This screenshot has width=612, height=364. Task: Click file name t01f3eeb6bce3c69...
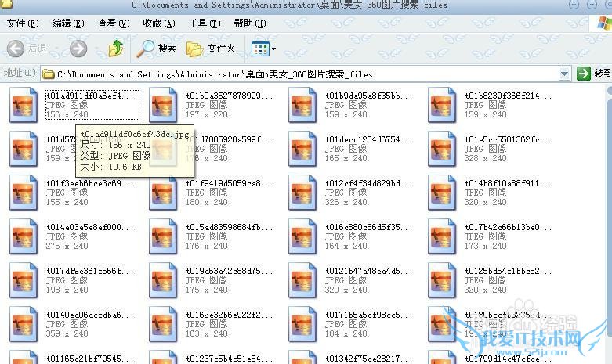click(90, 183)
